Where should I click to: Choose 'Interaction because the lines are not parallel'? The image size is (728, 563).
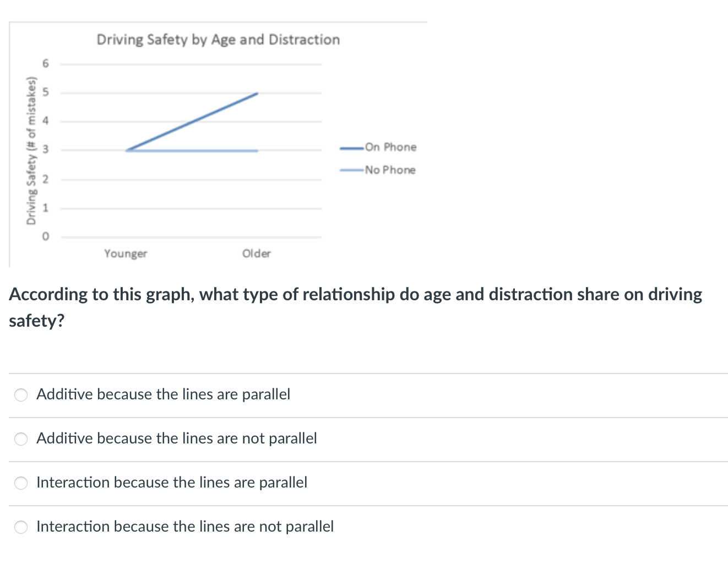[20, 527]
